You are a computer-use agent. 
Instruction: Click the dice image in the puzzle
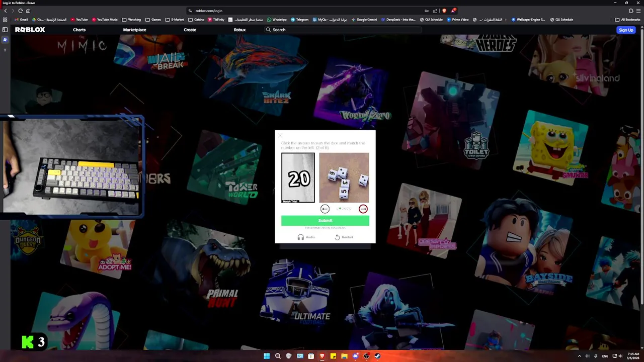point(344,178)
